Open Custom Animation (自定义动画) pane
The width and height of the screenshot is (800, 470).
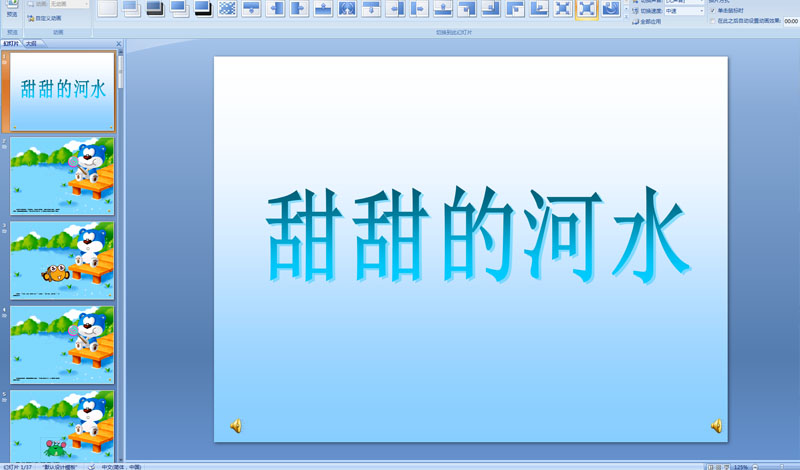[44, 18]
